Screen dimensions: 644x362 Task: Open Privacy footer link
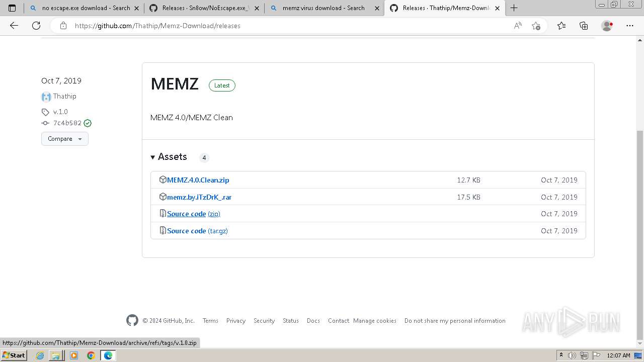pyautogui.click(x=236, y=321)
